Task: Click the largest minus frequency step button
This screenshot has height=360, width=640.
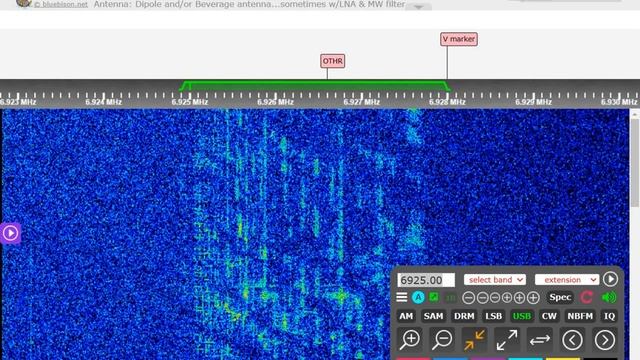Action: (469, 298)
